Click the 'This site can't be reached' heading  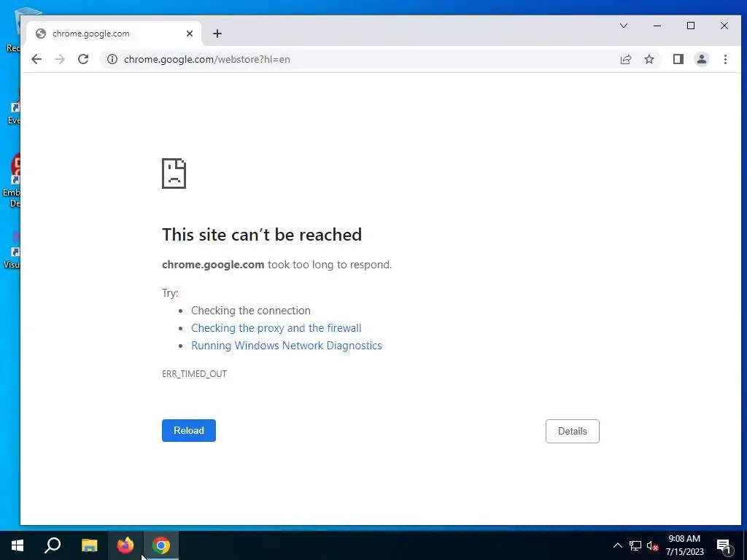262,234
